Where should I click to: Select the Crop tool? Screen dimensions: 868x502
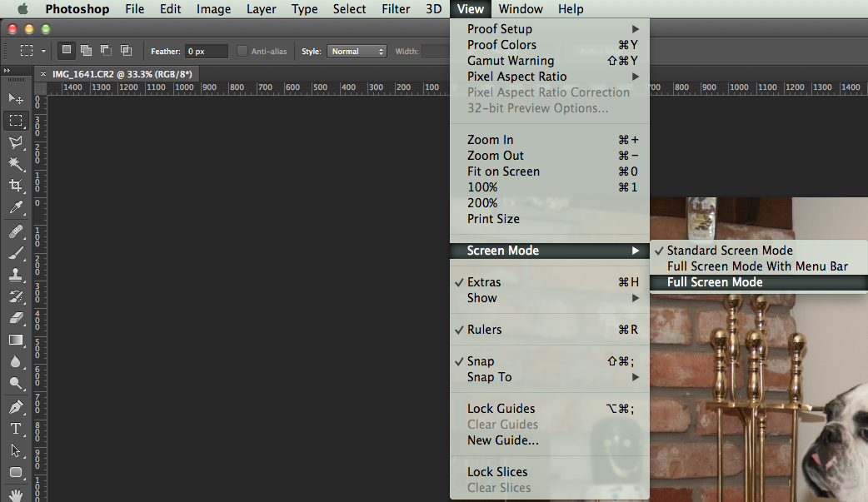[x=16, y=186]
